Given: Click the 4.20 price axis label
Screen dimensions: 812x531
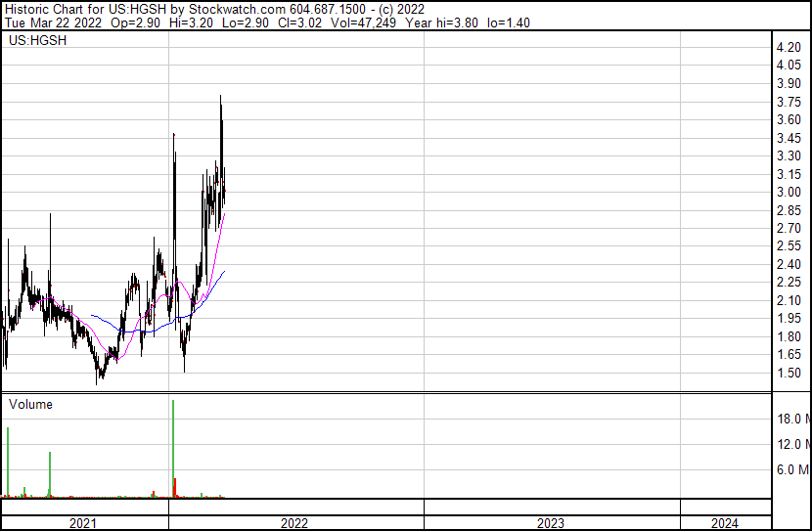Looking at the screenshot, I should pyautogui.click(x=789, y=48).
